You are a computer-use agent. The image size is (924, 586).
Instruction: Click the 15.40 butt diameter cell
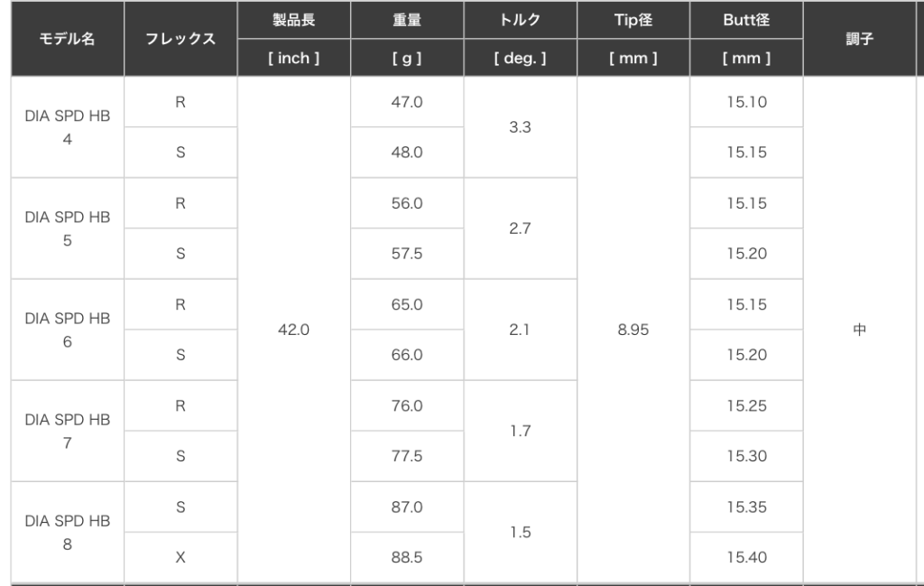click(746, 558)
